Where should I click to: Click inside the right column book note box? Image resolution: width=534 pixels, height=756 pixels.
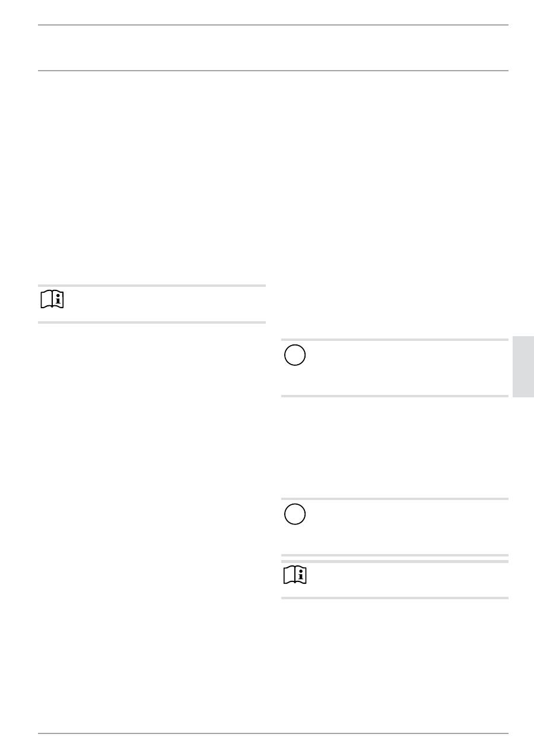coord(403,580)
